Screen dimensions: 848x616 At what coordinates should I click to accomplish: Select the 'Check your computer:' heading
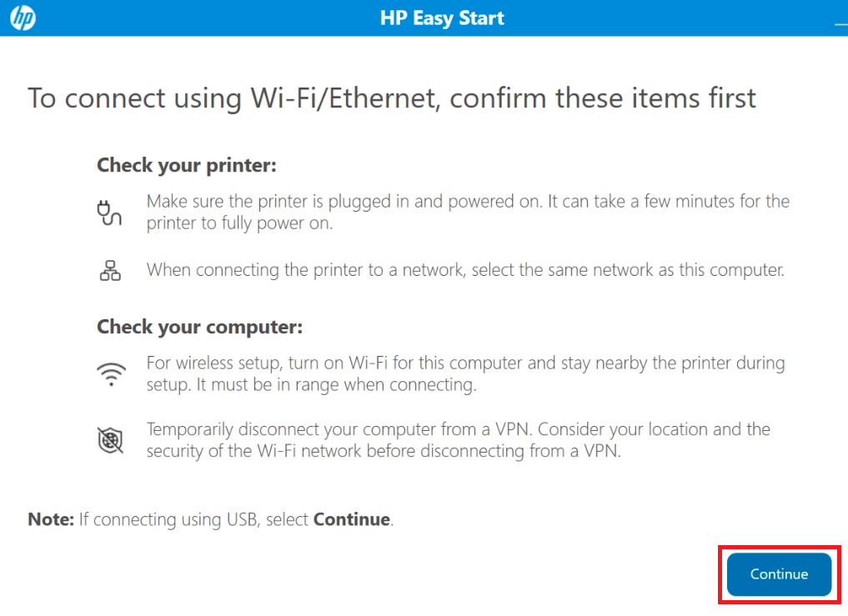[199, 328]
